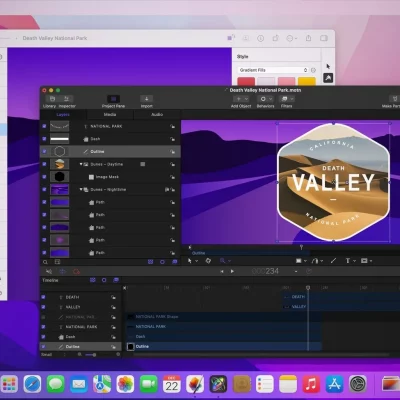
Task: Click the Add Object plus icon
Action: coord(238,99)
